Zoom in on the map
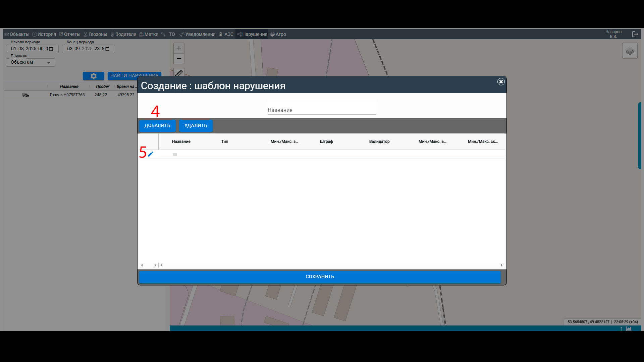 (179, 48)
